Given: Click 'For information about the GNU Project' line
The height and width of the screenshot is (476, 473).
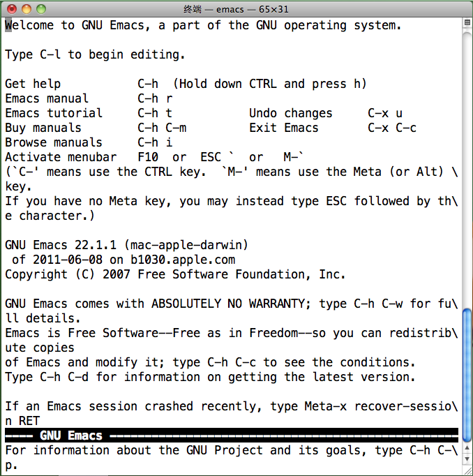Looking at the screenshot, I should coord(232,450).
